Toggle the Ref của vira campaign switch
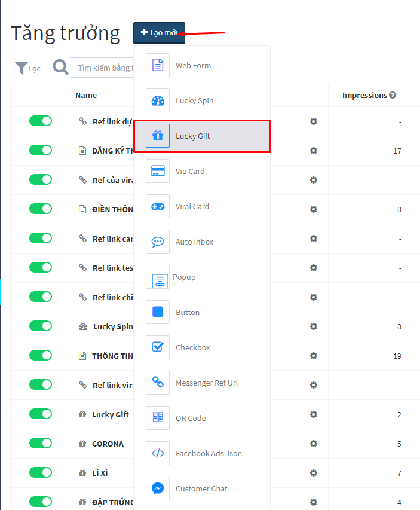 pos(41,179)
